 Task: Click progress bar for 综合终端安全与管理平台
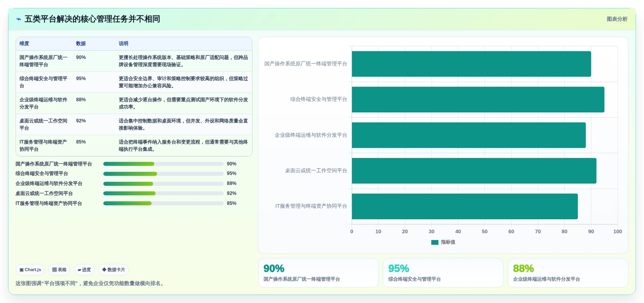163,174
